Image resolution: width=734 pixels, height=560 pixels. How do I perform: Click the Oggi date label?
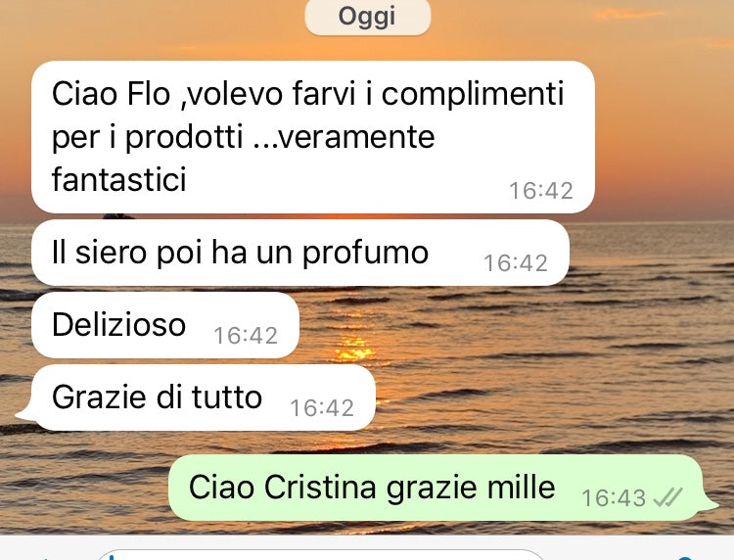coord(367,17)
